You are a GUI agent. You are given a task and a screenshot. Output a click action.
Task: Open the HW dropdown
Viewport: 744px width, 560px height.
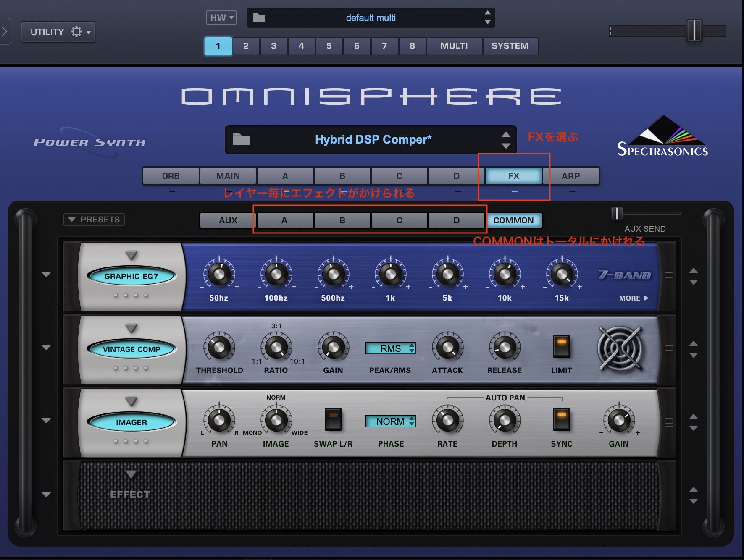[x=221, y=18]
